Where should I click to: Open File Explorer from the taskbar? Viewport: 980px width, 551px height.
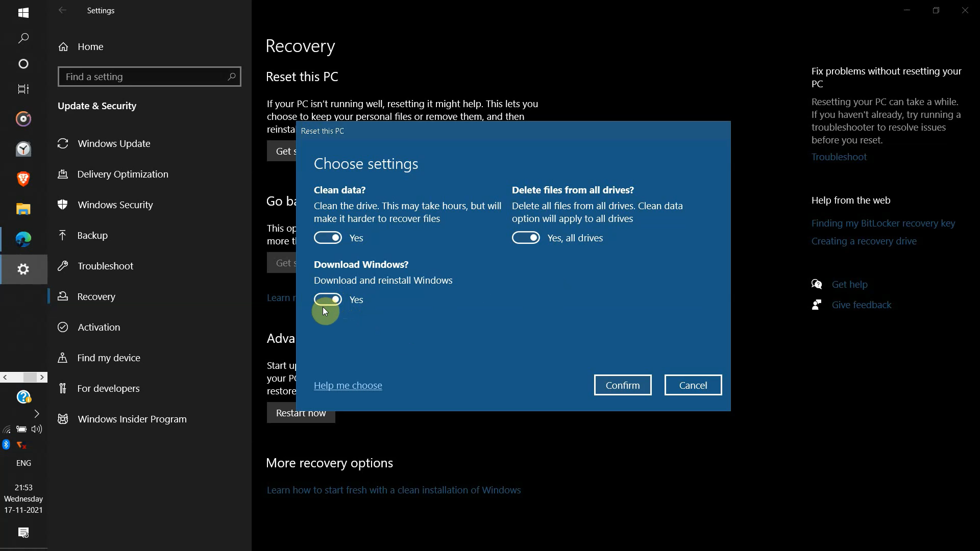(23, 209)
